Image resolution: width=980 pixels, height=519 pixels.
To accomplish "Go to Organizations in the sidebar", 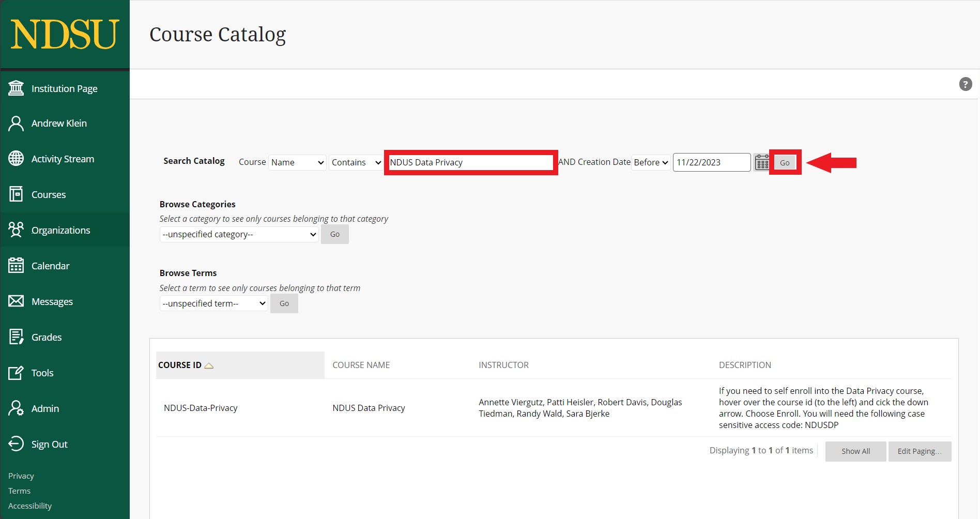I will [x=60, y=231].
